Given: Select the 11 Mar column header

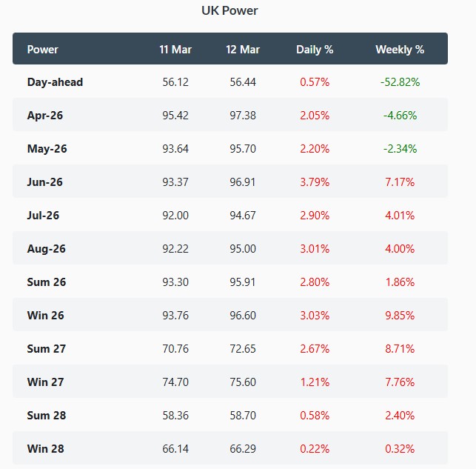Looking at the screenshot, I should point(175,50).
